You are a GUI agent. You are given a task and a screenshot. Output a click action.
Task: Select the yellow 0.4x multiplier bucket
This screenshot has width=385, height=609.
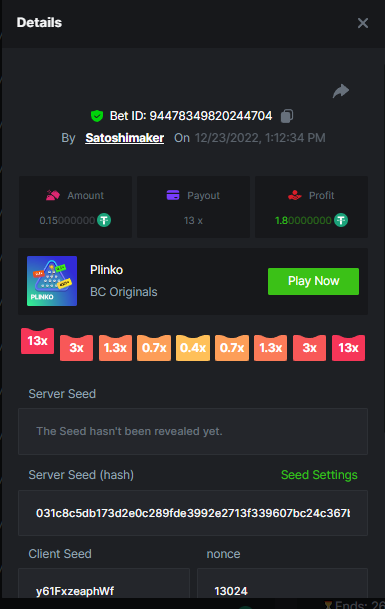click(x=193, y=348)
